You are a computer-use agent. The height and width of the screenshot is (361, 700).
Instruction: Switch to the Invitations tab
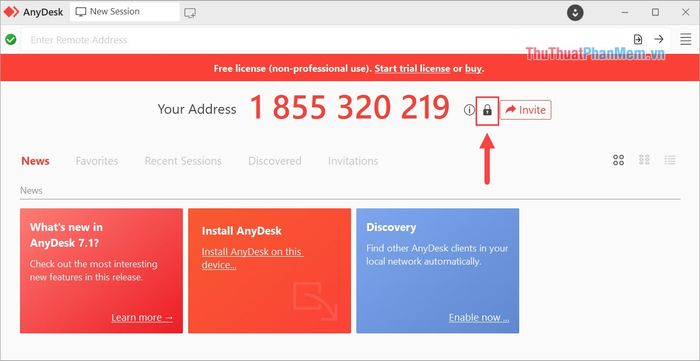point(353,161)
